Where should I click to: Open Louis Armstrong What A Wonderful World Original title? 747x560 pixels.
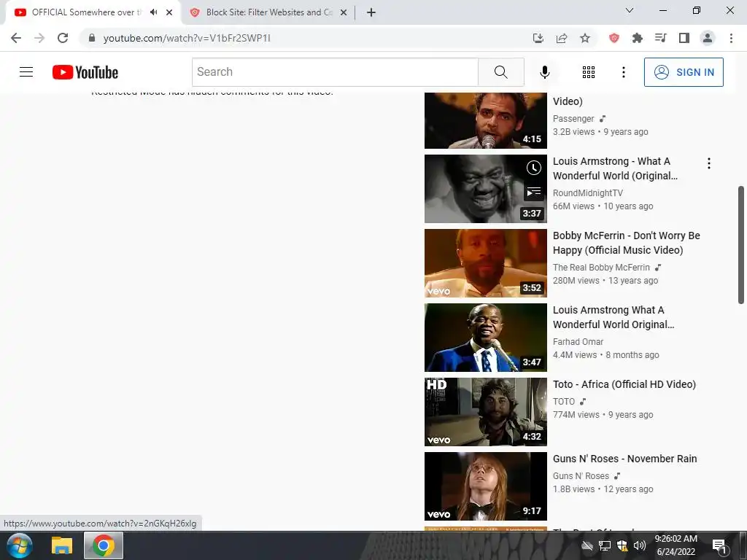pos(613,317)
